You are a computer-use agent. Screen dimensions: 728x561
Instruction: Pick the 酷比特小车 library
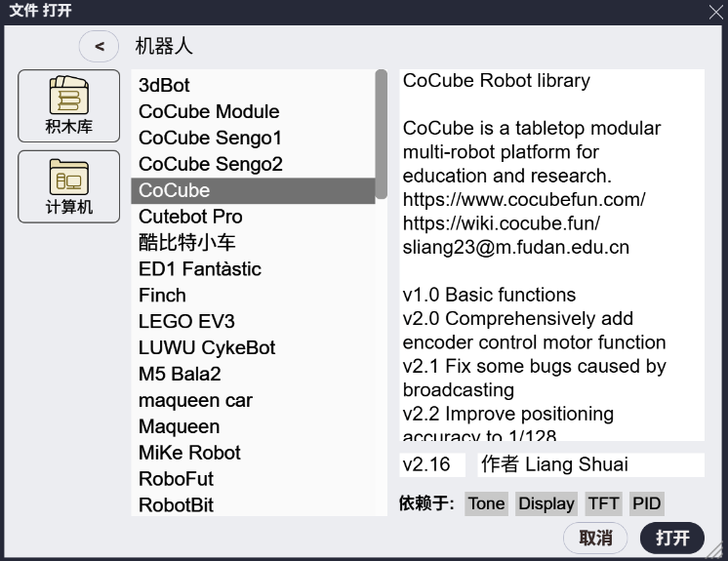[x=187, y=243]
